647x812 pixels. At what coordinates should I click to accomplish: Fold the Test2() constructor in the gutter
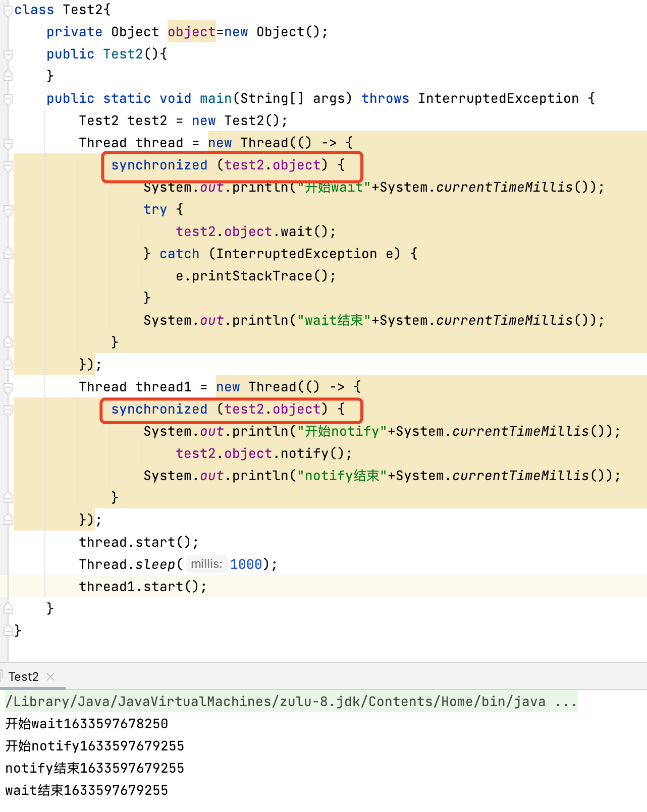coord(8,55)
